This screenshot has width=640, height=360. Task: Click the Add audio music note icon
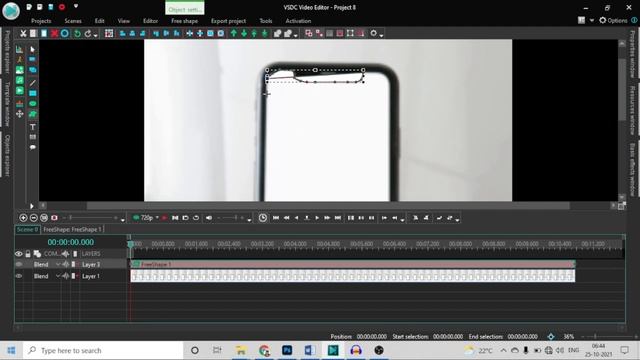click(20, 80)
